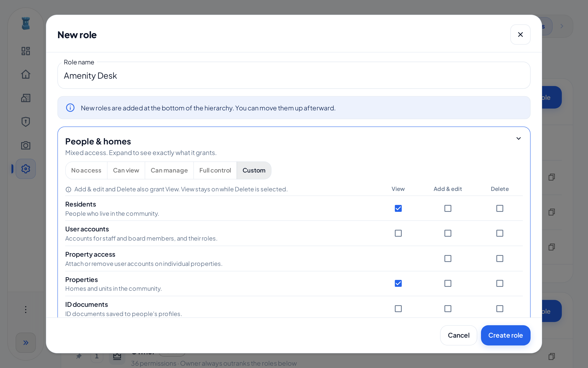Open the home icon in sidebar

pos(25,74)
